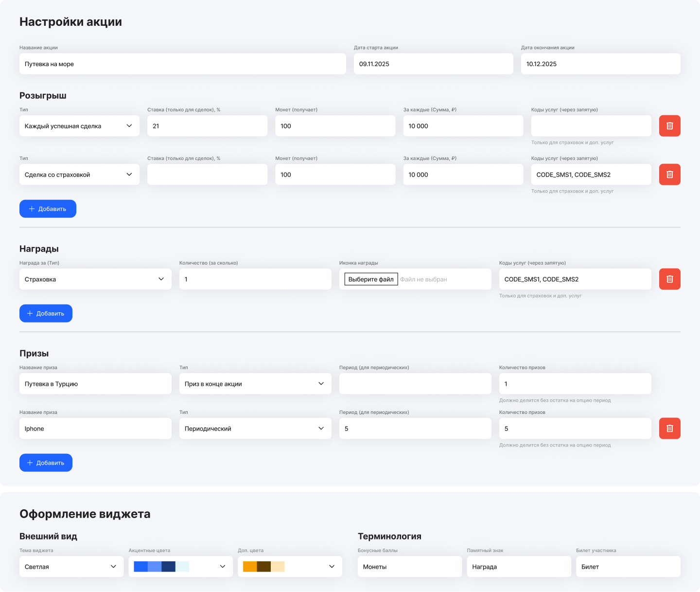The width and height of the screenshot is (700, 592).
Task: Select widget theme dropdown 'Светлая'
Action: pyautogui.click(x=71, y=567)
